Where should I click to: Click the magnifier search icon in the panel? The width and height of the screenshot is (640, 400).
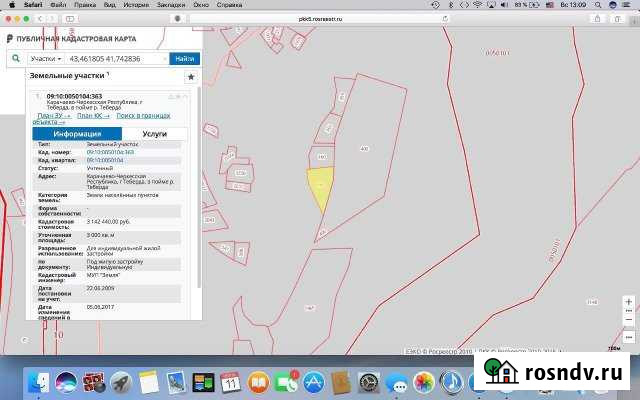tap(15, 59)
